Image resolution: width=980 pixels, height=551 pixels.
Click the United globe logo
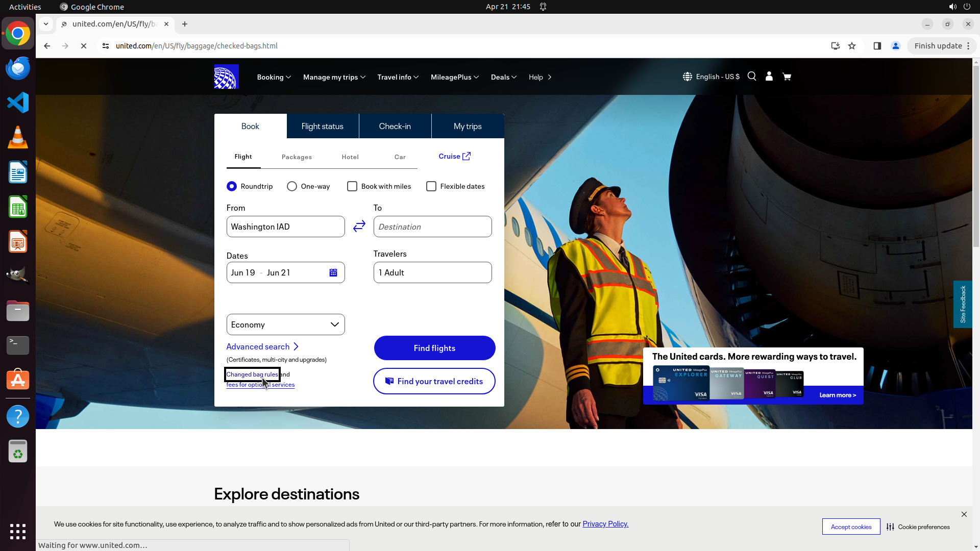226,77
